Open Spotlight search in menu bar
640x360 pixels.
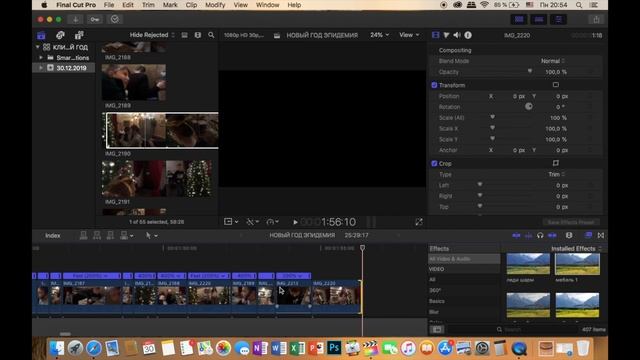pyautogui.click(x=579, y=5)
